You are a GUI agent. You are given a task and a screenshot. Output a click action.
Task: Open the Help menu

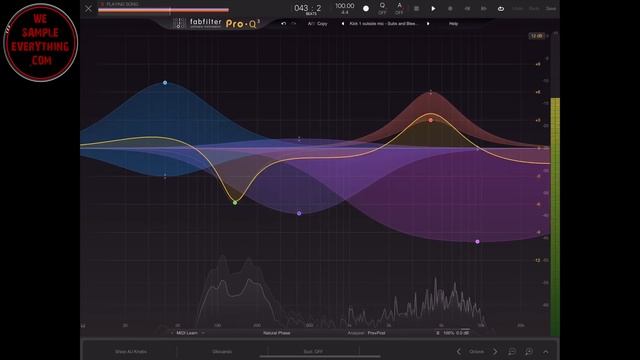tap(453, 24)
